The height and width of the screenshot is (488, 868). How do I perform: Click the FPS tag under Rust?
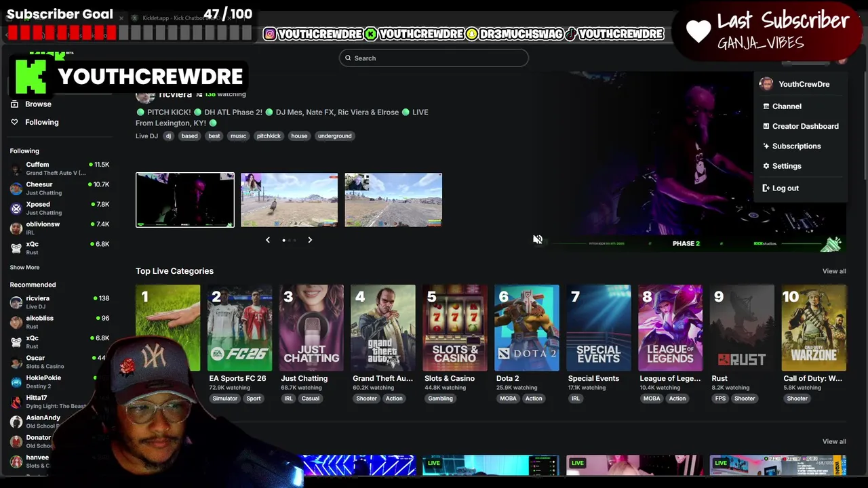720,399
